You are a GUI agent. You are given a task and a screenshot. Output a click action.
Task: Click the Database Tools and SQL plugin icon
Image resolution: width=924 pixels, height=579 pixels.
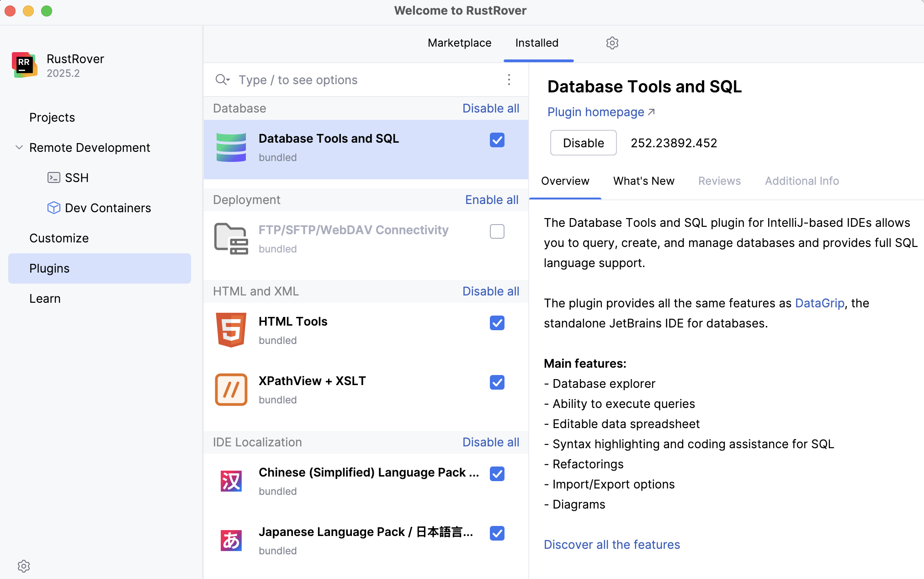[231, 147]
